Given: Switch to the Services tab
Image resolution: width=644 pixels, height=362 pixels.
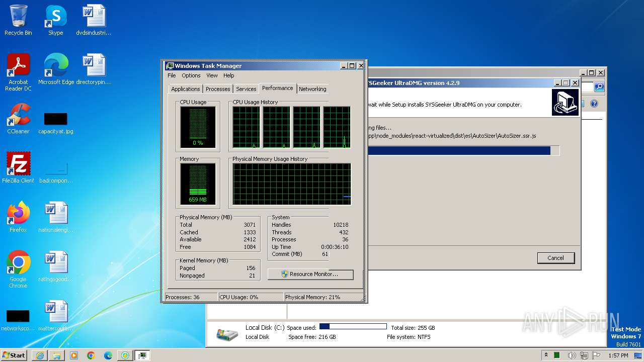Looking at the screenshot, I should 246,89.
